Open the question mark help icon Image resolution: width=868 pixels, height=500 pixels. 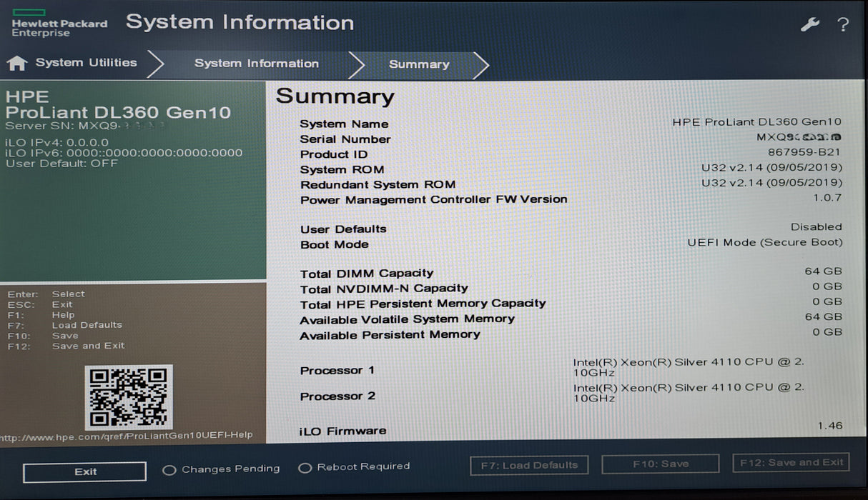[843, 24]
